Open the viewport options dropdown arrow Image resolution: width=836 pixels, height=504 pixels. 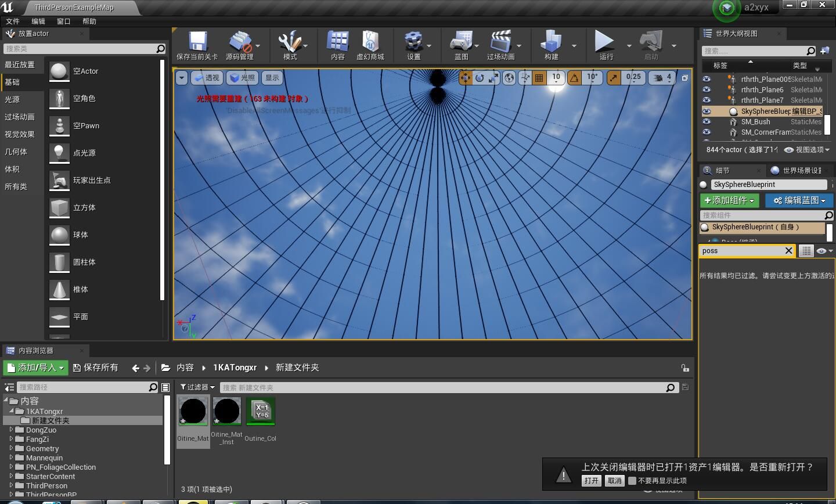pos(182,77)
